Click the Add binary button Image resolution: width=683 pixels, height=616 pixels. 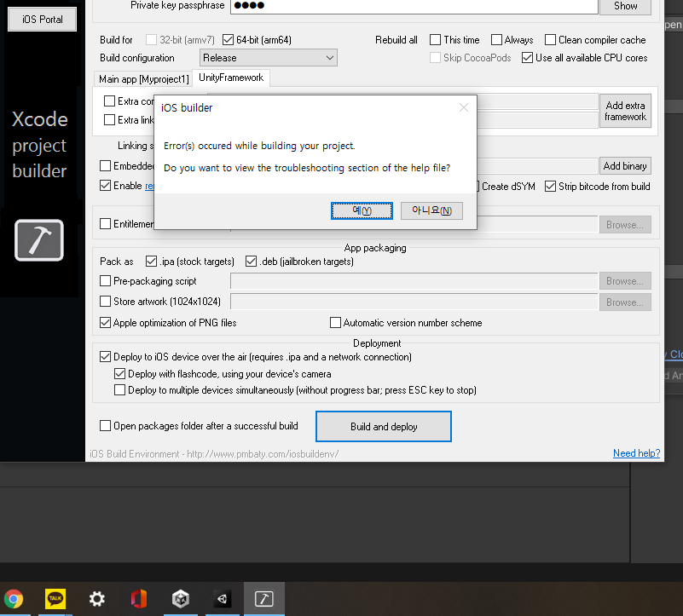[x=625, y=166]
